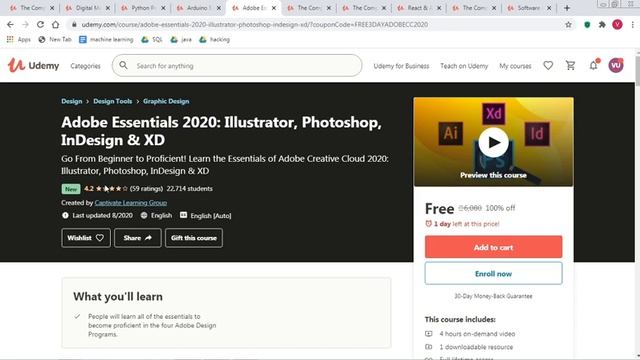The height and width of the screenshot is (360, 640).
Task: Open the Apps bookmarks shortcut
Action: coord(19,40)
